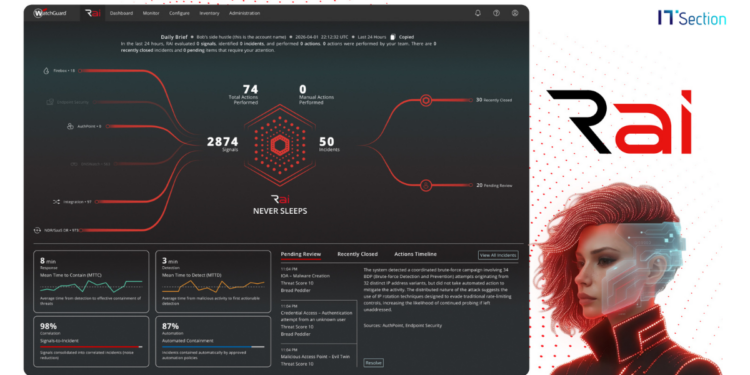The height and width of the screenshot is (375, 750).
Task: Click the DNSWatch source icon
Action: pos(75,164)
